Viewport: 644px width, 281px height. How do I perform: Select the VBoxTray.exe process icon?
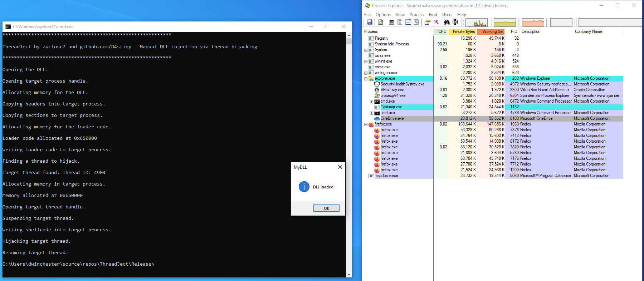tap(377, 90)
